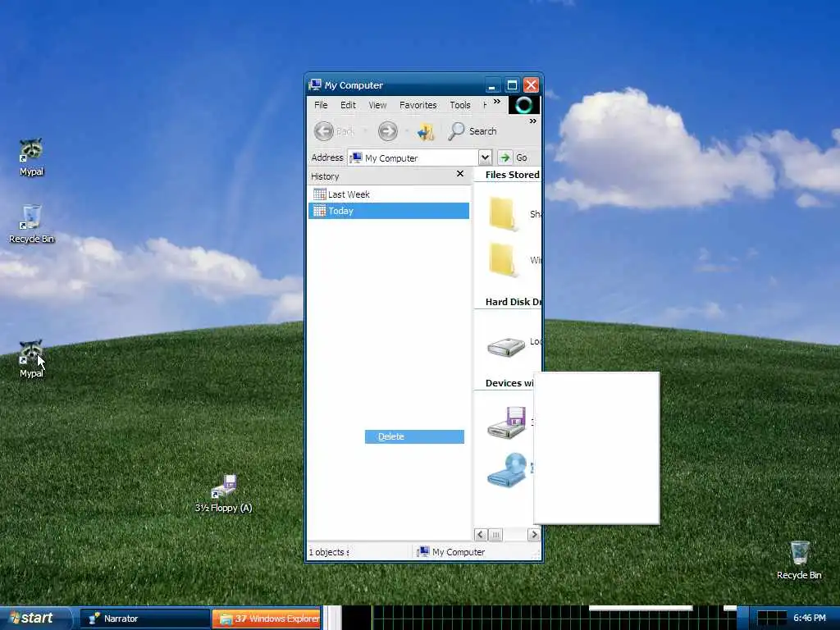The image size is (840, 630).
Task: Click the throbber logo in My Computer
Action: tap(524, 105)
